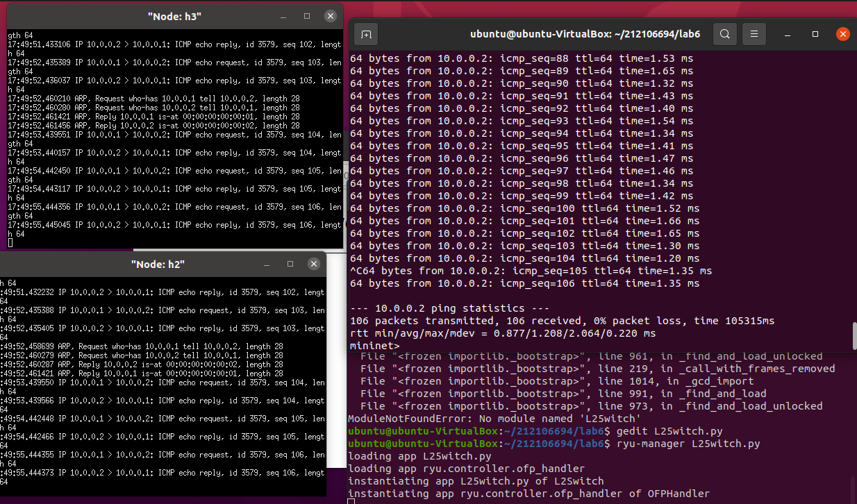Click the mininet> prompt line
The height and width of the screenshot is (504, 857).
pyautogui.click(x=375, y=346)
